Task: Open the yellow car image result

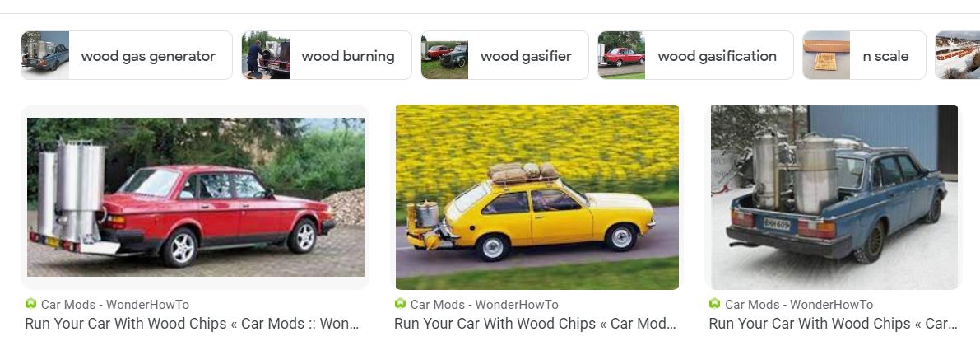Action: coord(537,197)
